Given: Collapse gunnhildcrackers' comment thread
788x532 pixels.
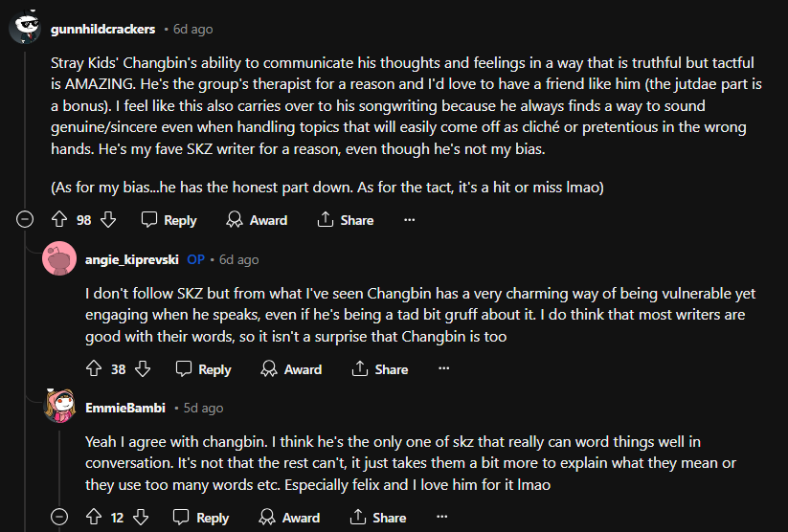Looking at the screenshot, I should point(25,220).
